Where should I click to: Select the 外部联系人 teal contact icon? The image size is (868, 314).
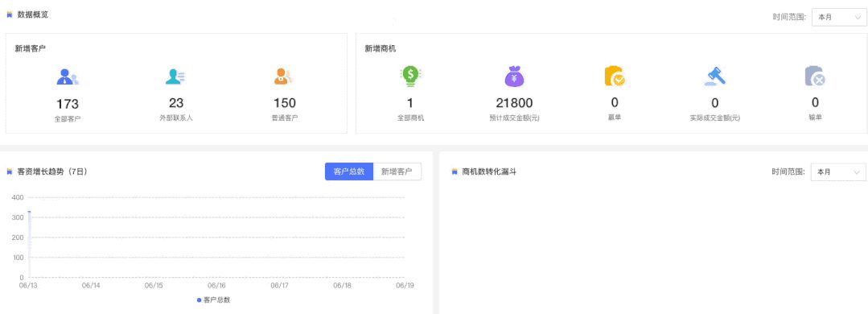click(x=175, y=76)
